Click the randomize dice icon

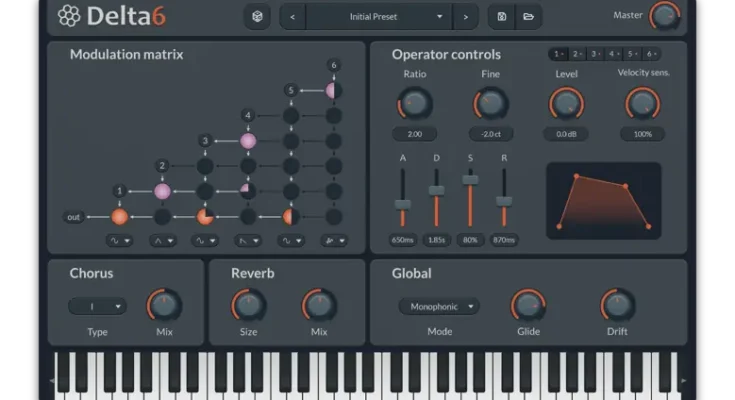click(x=257, y=17)
